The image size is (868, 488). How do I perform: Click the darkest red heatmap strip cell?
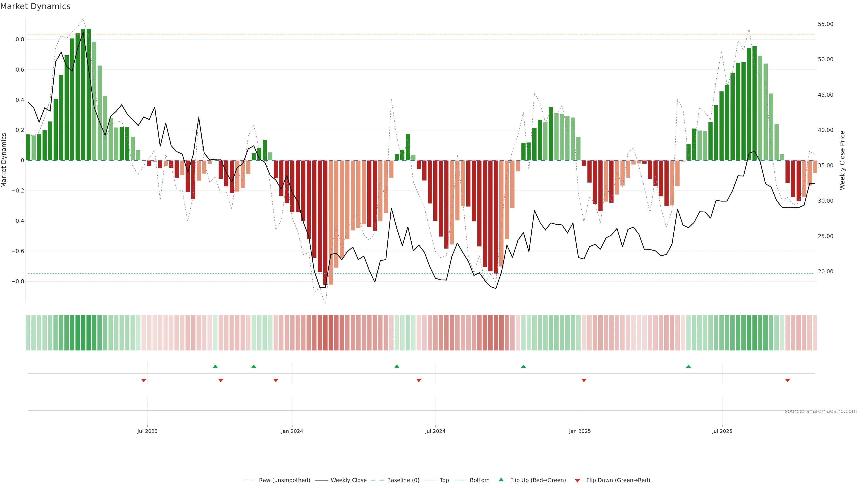325,333
